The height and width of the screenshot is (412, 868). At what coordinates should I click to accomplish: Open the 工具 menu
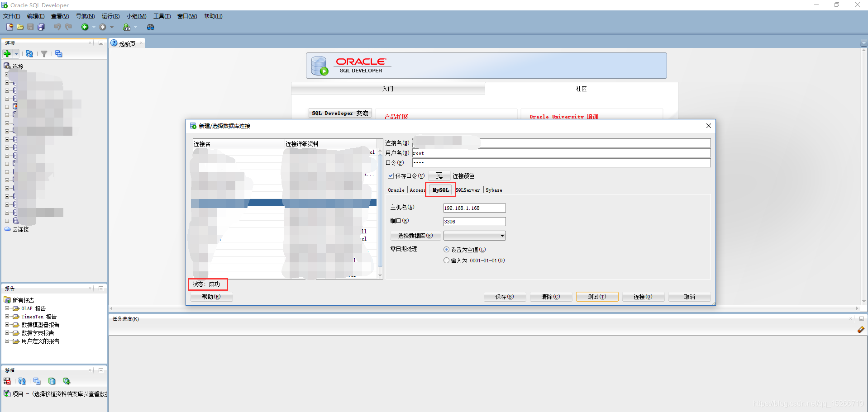pyautogui.click(x=162, y=16)
